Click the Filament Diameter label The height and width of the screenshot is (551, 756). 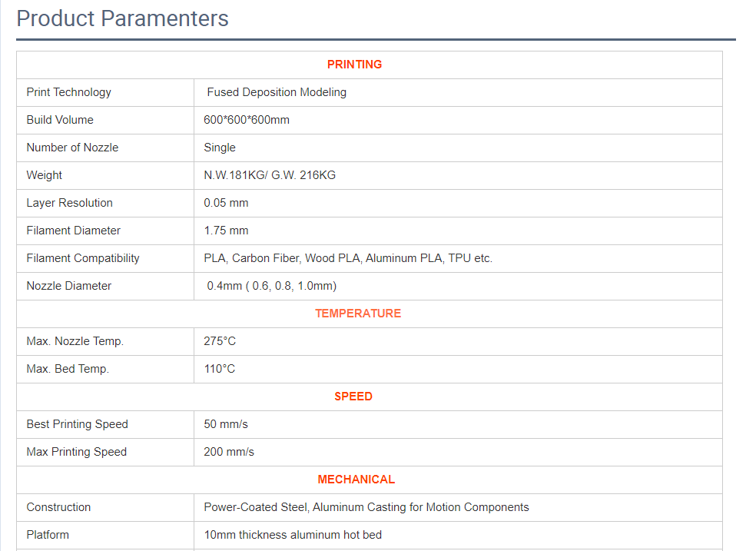(x=73, y=231)
